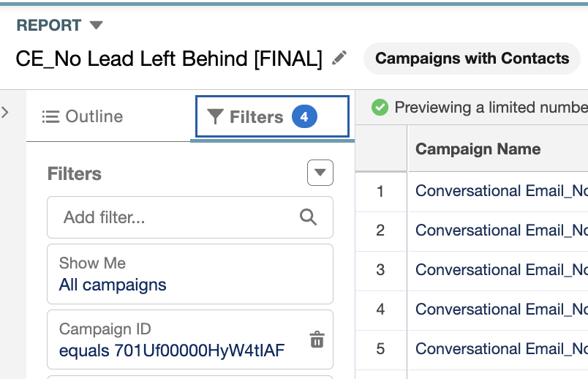This screenshot has height=379, width=588.
Task: Click the magnifier icon in Add filter
Action: [x=308, y=217]
